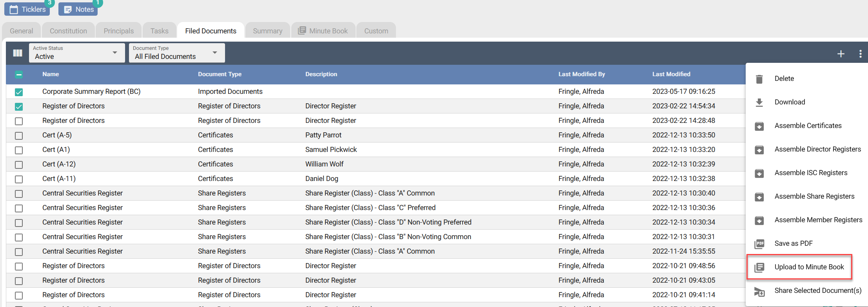Click the Upload to Minute Book icon
868x307 pixels.
click(x=759, y=267)
